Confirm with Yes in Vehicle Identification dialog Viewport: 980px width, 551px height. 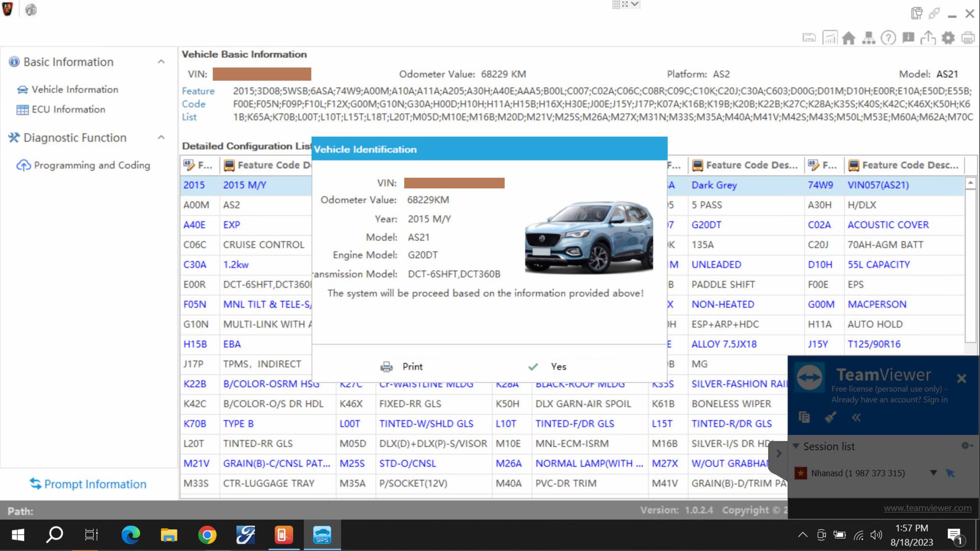(547, 366)
